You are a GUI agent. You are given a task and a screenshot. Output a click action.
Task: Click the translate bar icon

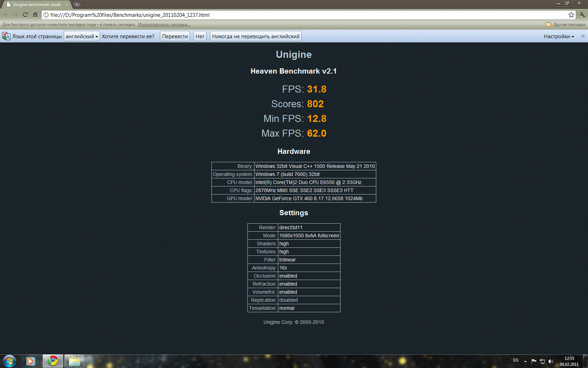6,36
